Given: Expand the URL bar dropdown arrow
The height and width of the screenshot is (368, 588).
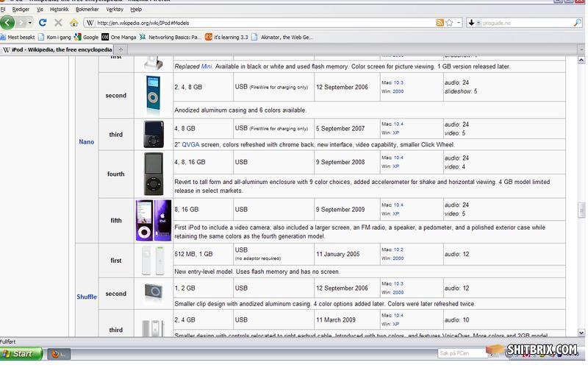Looking at the screenshot, I should coord(458,23).
